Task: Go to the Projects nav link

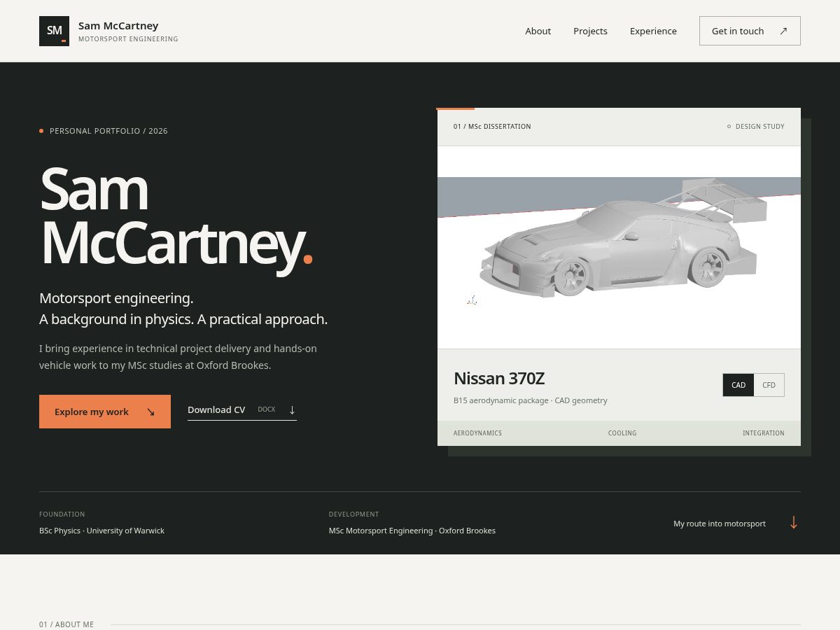Action: pyautogui.click(x=590, y=31)
